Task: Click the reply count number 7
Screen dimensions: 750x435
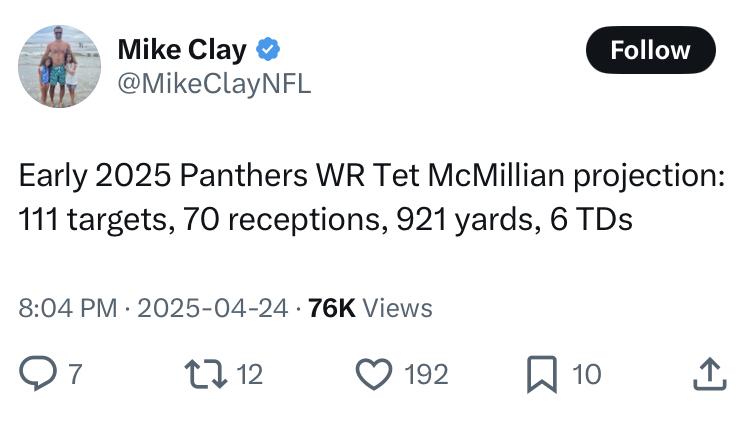Action: coord(74,374)
